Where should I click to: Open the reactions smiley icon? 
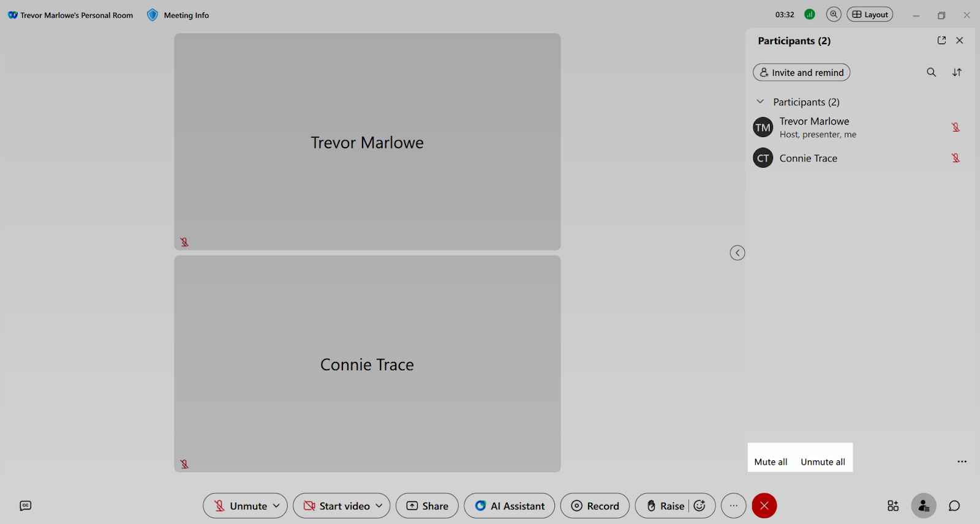(x=699, y=506)
